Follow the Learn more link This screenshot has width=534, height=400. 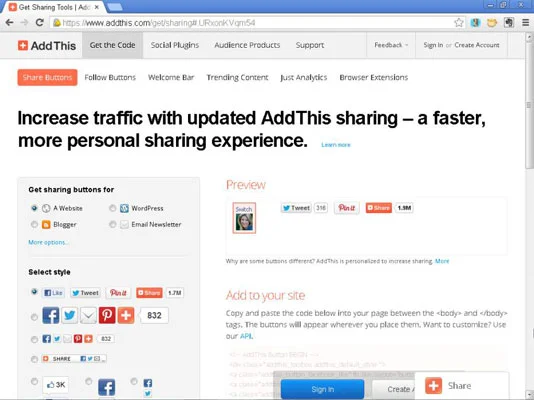tap(336, 145)
